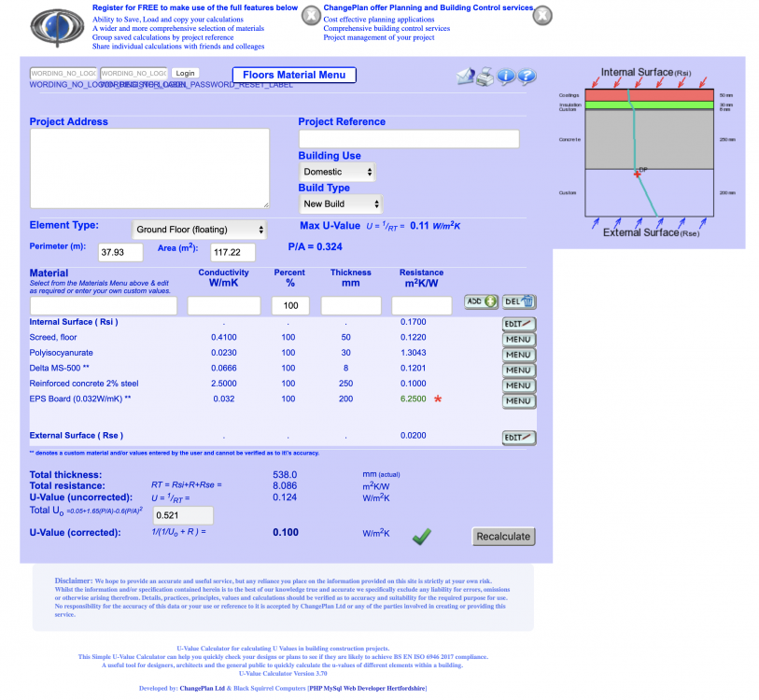Open the Building Use dropdown
The width and height of the screenshot is (759, 700).
tap(337, 172)
